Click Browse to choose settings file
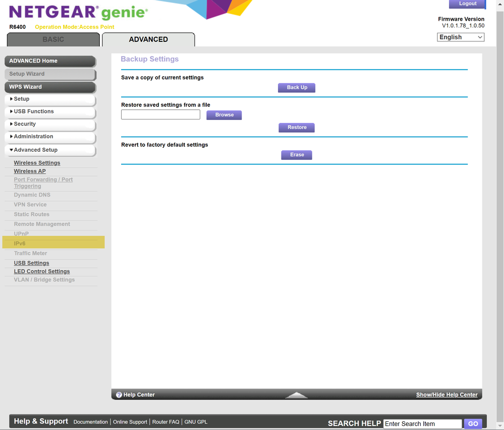 tap(224, 115)
